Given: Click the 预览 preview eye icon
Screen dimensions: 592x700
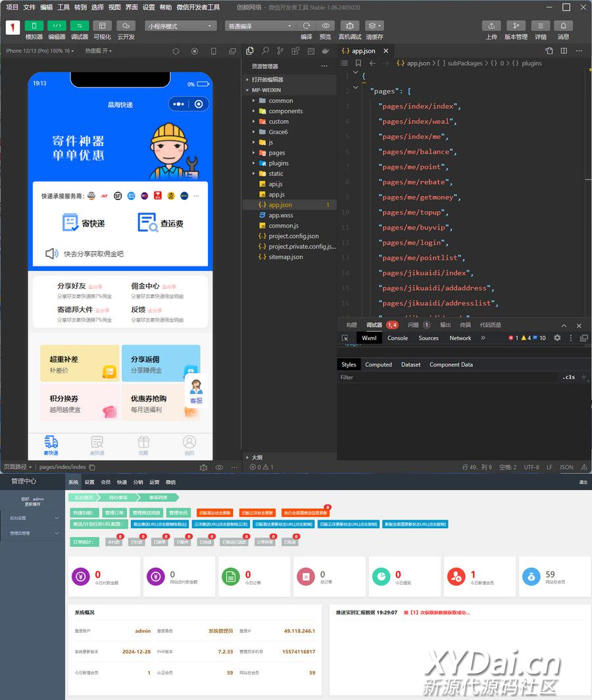Looking at the screenshot, I should (x=325, y=26).
